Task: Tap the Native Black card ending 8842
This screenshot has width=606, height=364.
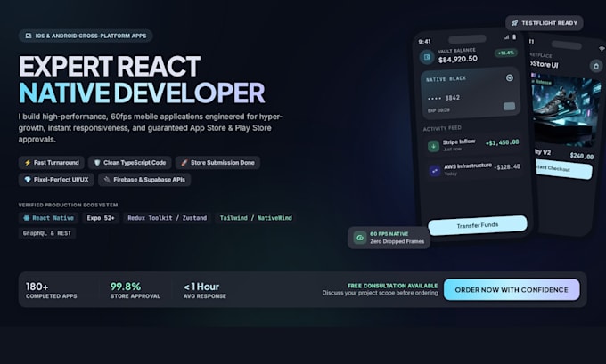Action: tap(471, 94)
